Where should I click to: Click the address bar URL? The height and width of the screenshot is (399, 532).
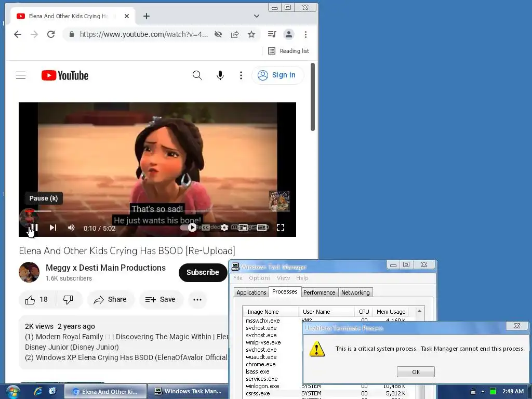[x=143, y=34]
